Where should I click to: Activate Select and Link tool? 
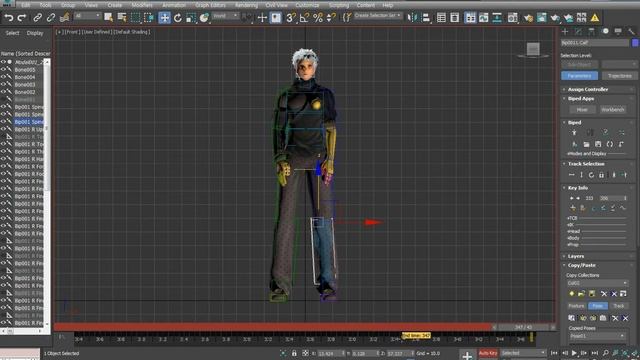click(38, 18)
